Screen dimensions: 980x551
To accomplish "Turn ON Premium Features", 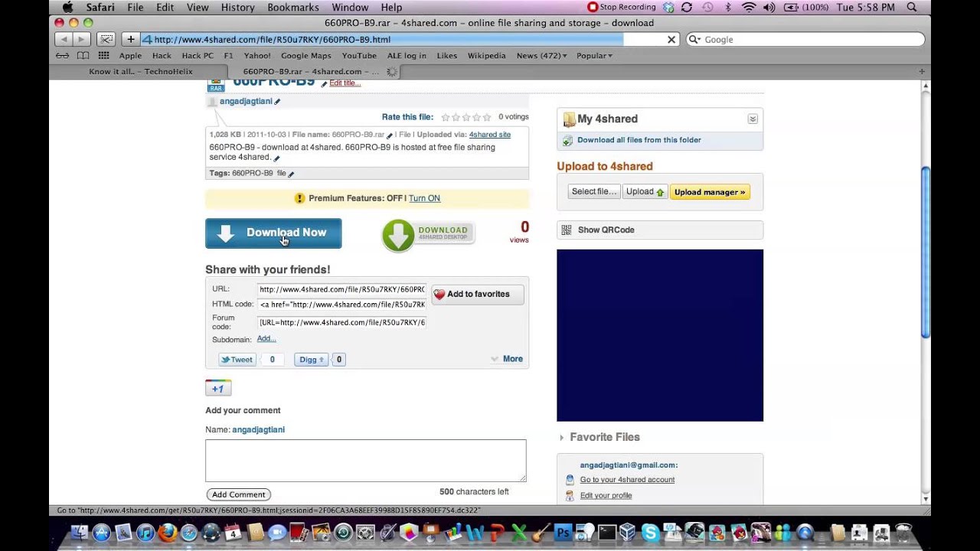I will 424,198.
